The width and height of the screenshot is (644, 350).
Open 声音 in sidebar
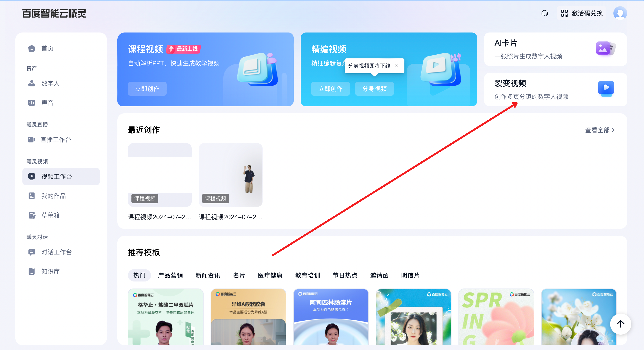pos(61,103)
